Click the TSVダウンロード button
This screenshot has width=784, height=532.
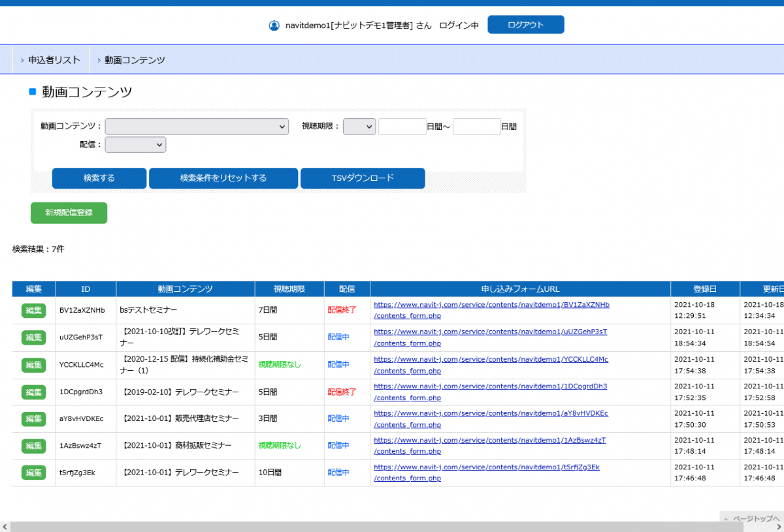pyautogui.click(x=363, y=178)
